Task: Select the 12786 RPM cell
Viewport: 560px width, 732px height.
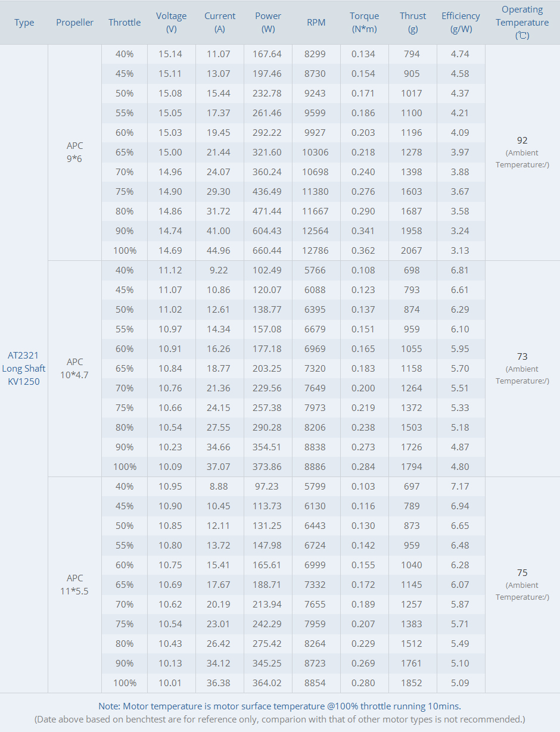Action: click(x=316, y=251)
